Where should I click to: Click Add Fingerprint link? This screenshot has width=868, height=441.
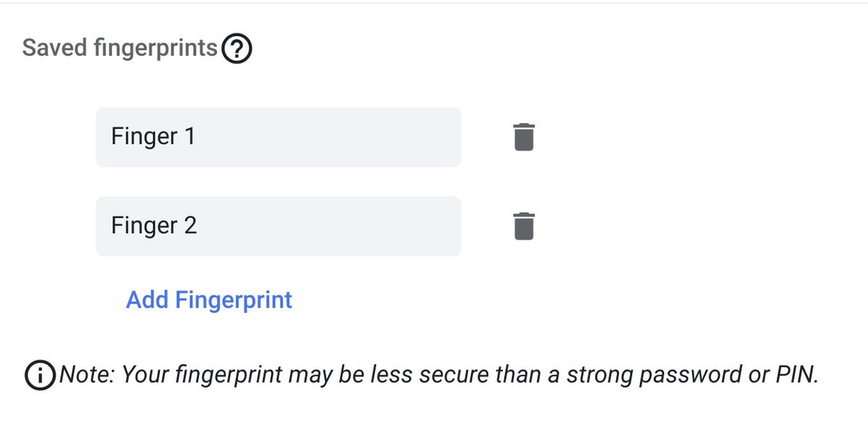point(209,299)
